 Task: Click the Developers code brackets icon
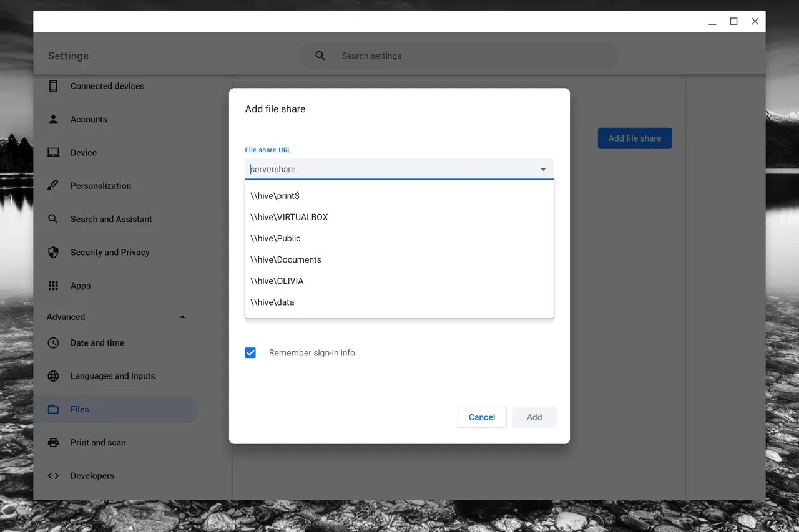click(x=54, y=476)
